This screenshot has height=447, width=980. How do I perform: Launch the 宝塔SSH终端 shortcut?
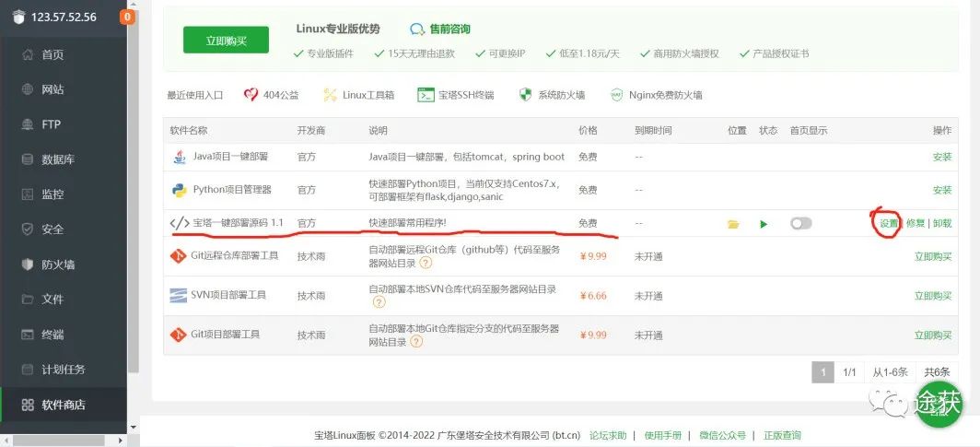[x=456, y=95]
